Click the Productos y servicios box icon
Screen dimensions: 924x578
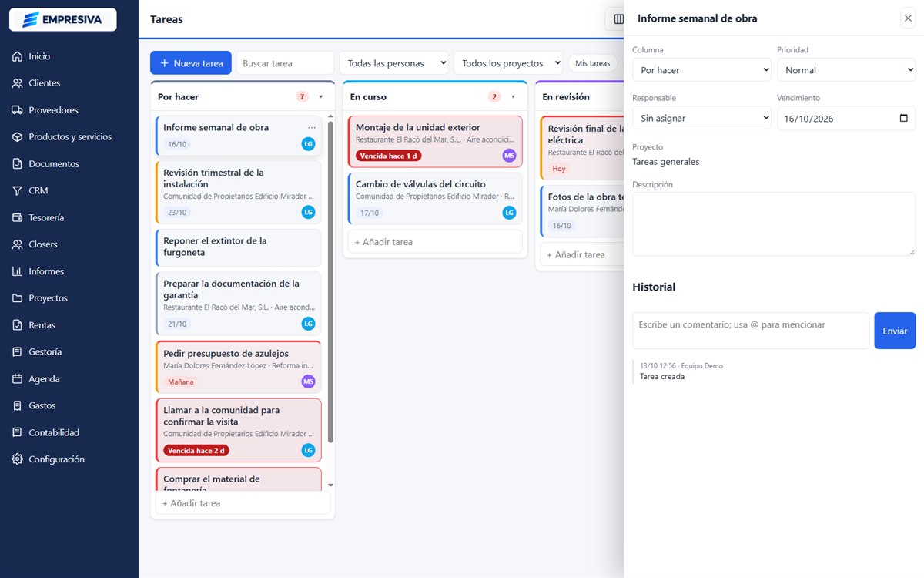(x=17, y=137)
